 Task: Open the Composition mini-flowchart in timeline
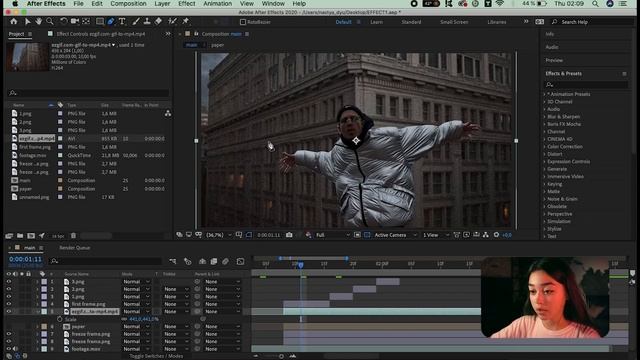coord(173,261)
